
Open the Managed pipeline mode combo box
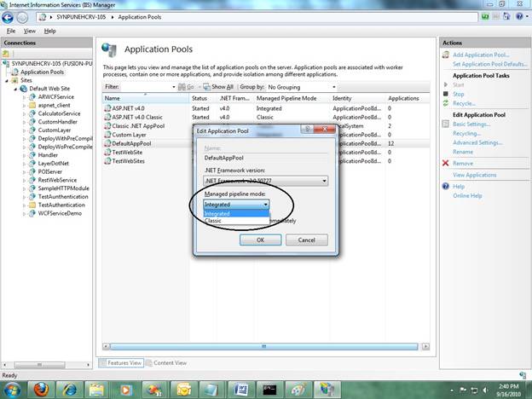pyautogui.click(x=236, y=205)
